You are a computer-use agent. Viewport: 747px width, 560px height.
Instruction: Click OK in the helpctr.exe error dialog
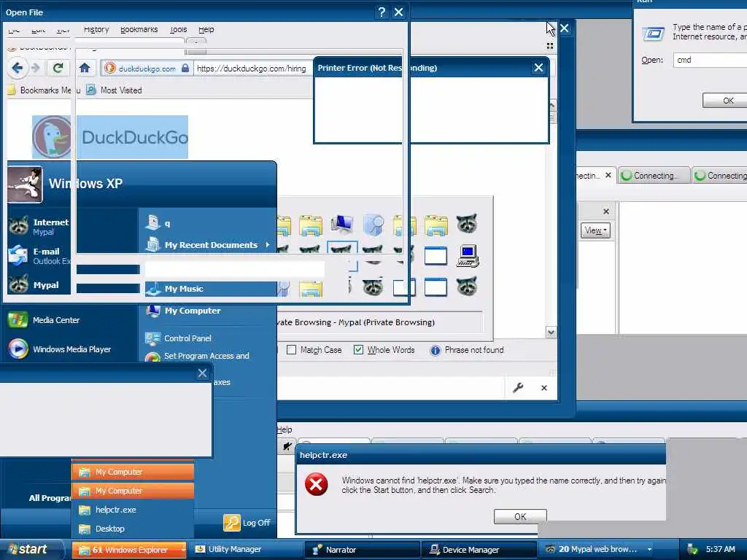click(x=520, y=517)
